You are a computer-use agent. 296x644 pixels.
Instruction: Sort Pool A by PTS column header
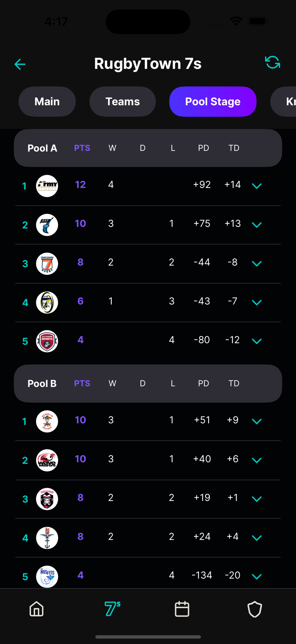point(82,148)
